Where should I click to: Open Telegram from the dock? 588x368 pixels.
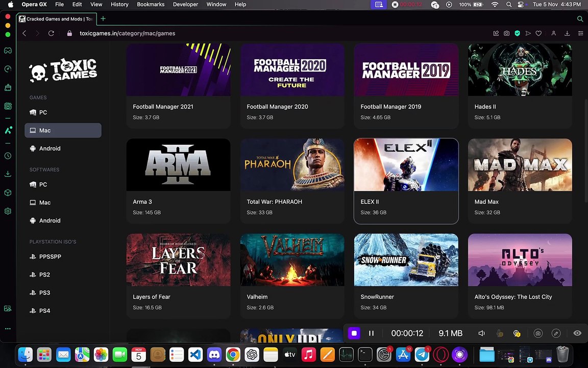pos(422,354)
